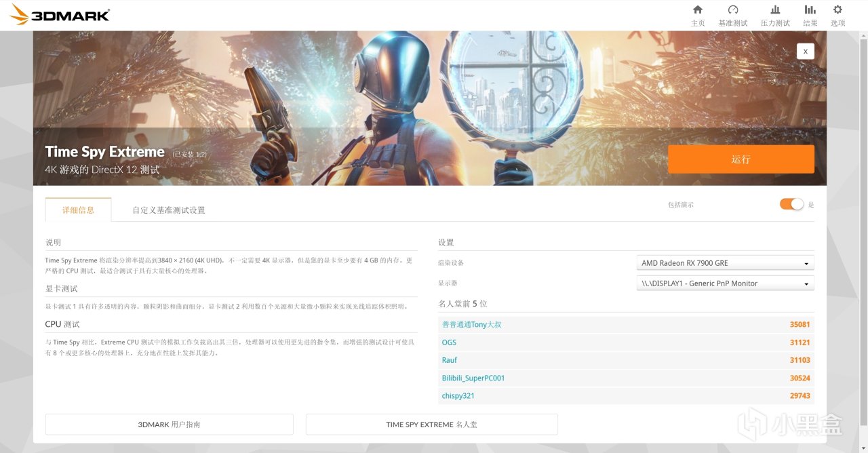The image size is (868, 453).
Task: Click the Time Spy Extreme title text
Action: tap(104, 152)
